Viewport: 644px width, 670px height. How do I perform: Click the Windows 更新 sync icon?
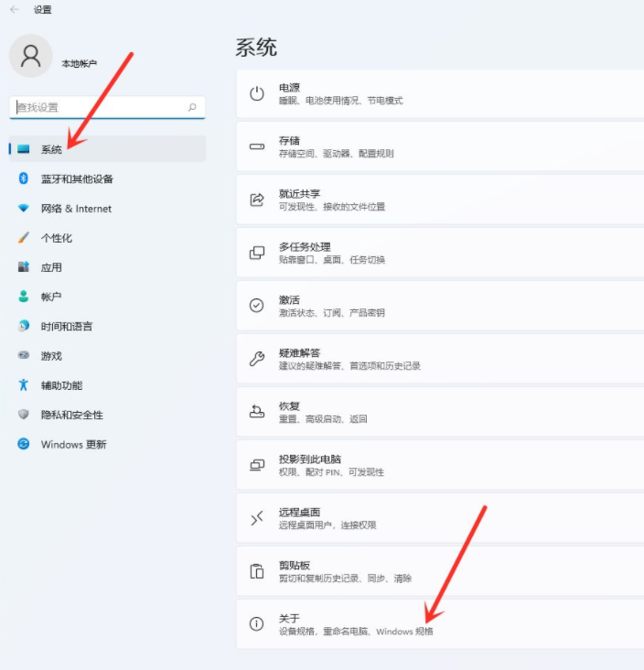pyautogui.click(x=24, y=444)
